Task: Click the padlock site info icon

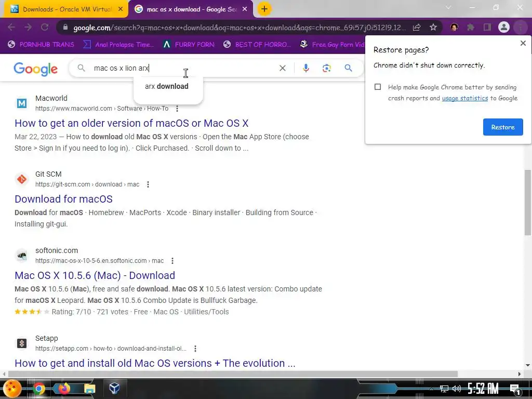Action: (x=65, y=28)
